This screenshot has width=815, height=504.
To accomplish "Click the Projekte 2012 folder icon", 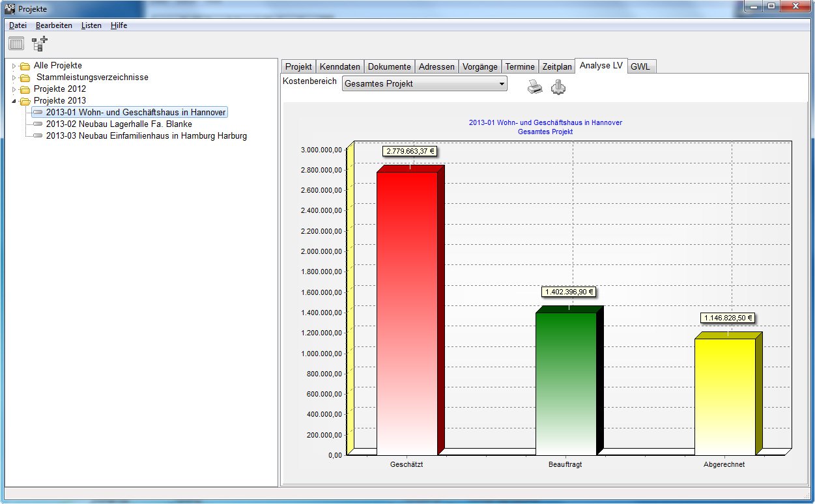I will (25, 89).
